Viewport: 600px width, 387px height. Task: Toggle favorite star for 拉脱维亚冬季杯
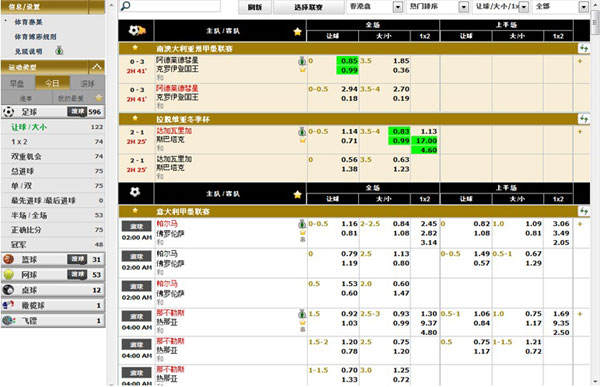(135, 118)
